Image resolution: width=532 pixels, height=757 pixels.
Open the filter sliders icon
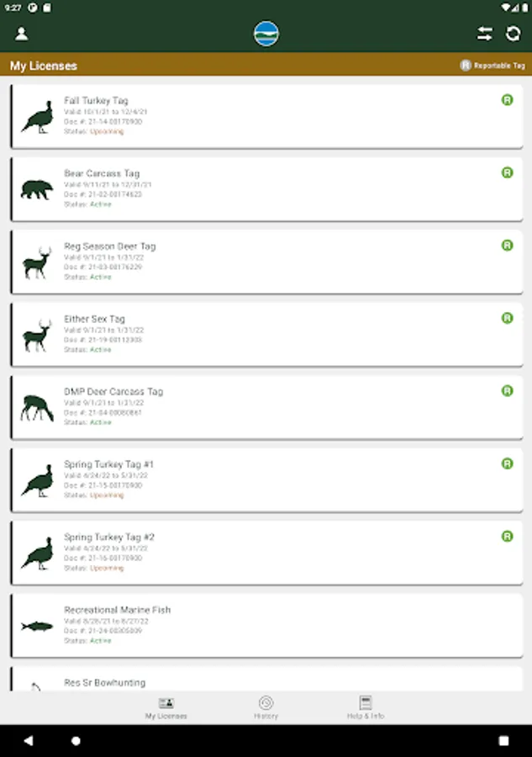[485, 34]
